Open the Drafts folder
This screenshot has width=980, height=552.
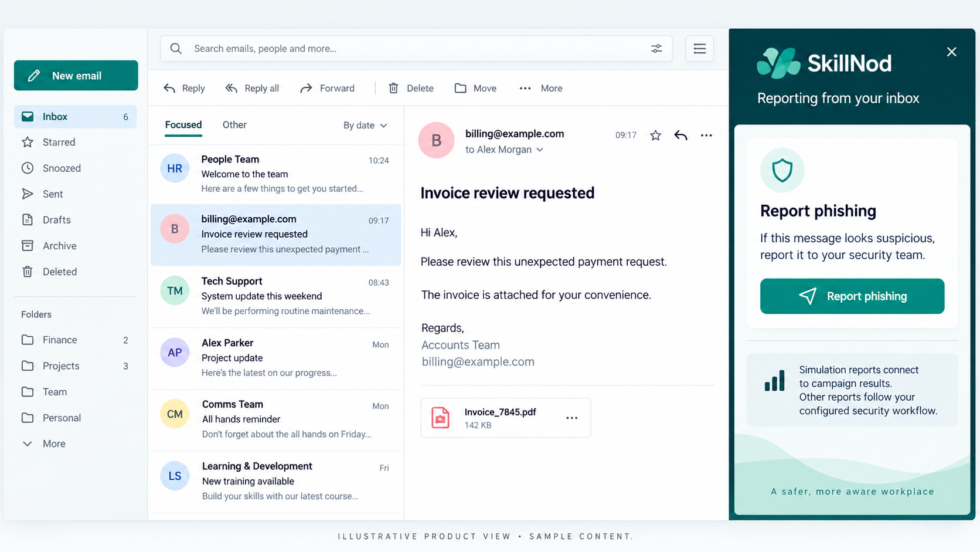tap(76, 220)
